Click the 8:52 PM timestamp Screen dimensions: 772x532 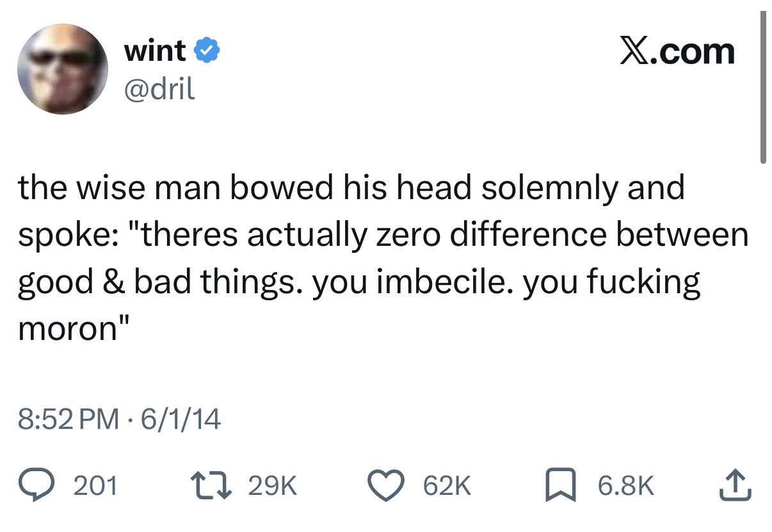tap(68, 419)
